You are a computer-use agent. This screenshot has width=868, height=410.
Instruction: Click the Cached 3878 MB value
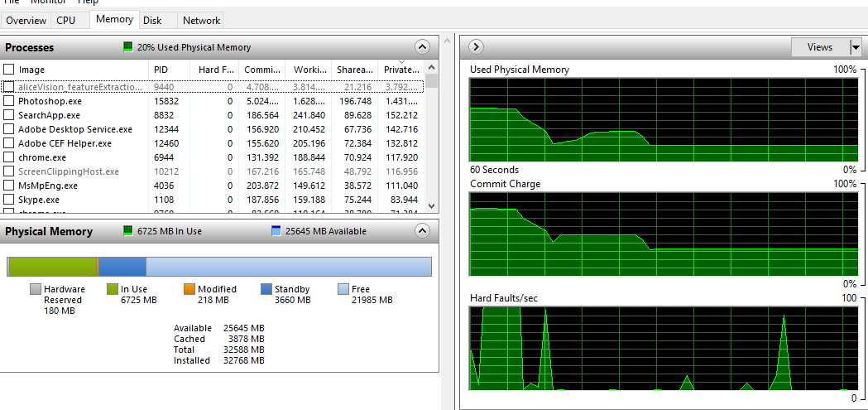(x=247, y=339)
